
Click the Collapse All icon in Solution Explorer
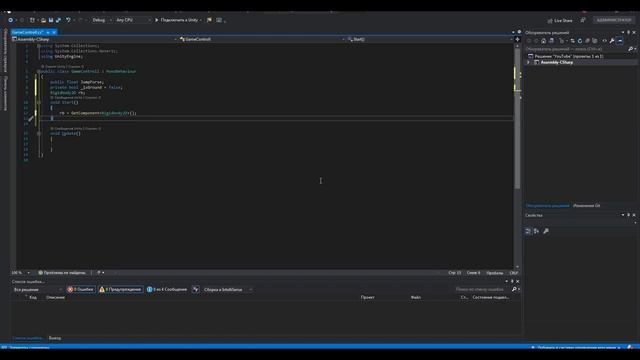tap(587, 41)
